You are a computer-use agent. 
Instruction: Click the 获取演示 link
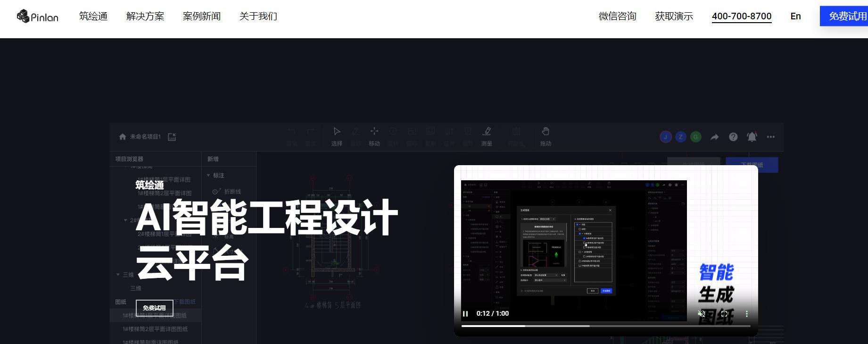[674, 17]
